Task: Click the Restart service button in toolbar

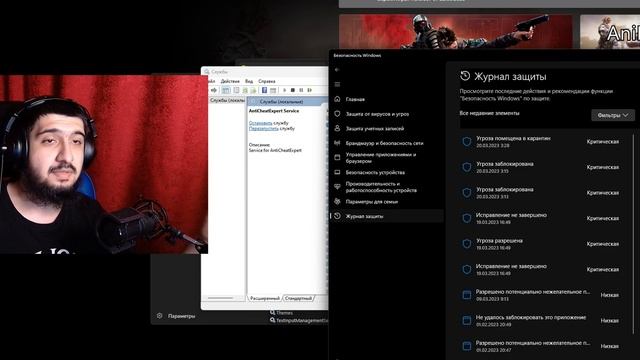Action: tap(310, 90)
